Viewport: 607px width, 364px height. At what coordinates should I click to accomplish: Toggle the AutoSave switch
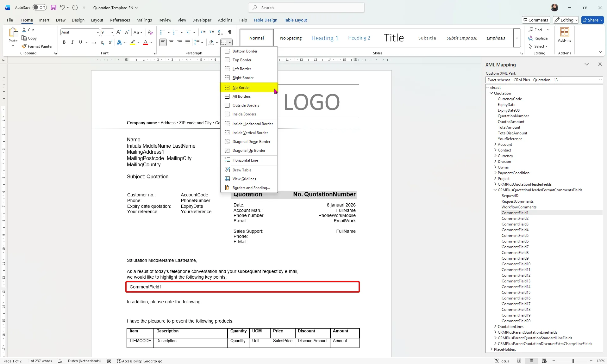tap(40, 8)
